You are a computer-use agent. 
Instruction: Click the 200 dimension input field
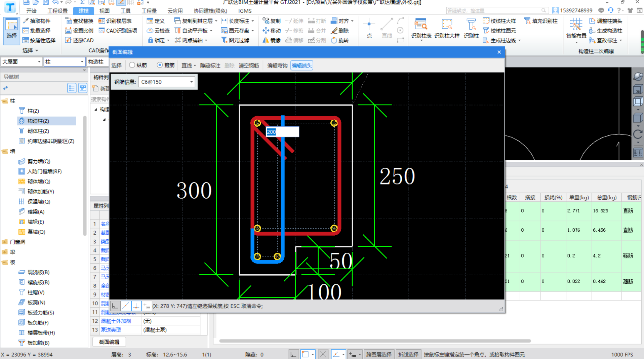point(282,132)
